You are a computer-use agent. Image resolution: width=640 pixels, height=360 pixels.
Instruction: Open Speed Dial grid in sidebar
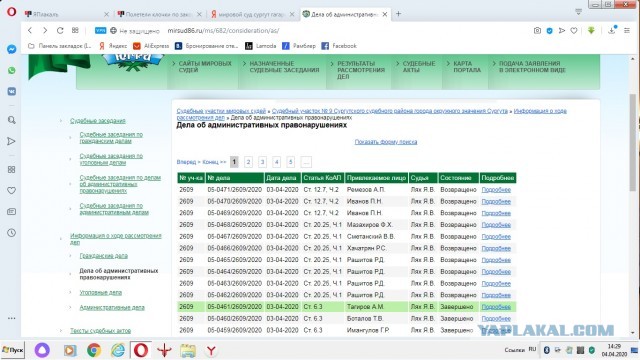[x=11, y=169]
